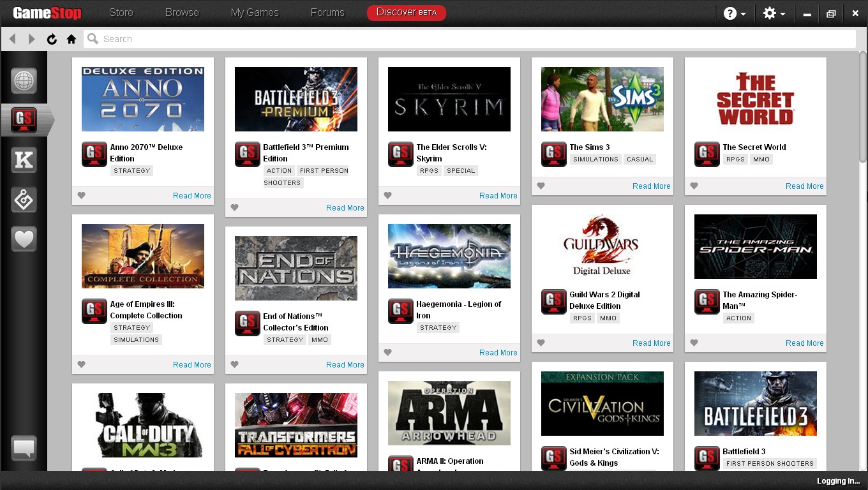Favorite Skyrim with heart icon
The width and height of the screenshot is (868, 490).
coord(387,195)
